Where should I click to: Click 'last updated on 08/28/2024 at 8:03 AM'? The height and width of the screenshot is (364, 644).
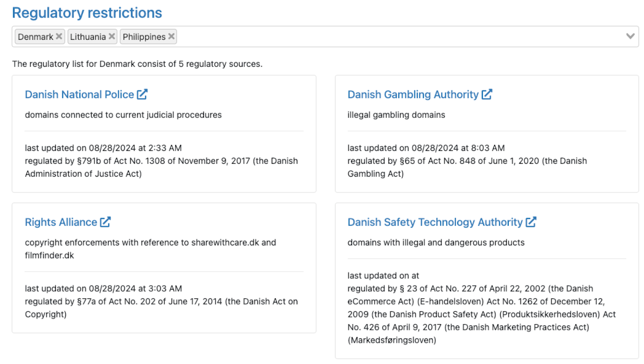click(426, 148)
